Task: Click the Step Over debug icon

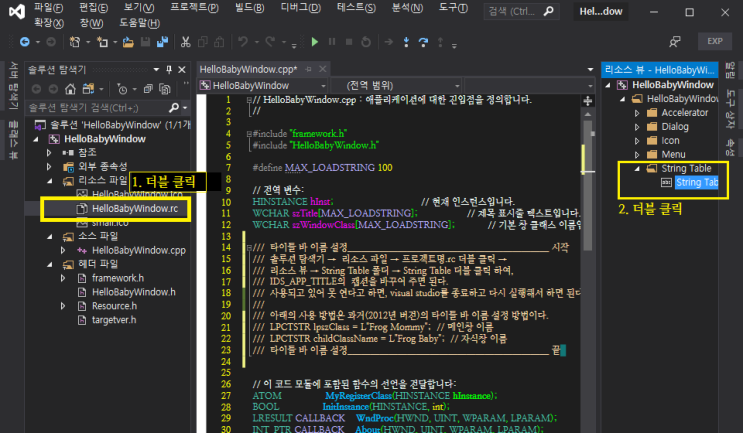Action: coord(423,42)
